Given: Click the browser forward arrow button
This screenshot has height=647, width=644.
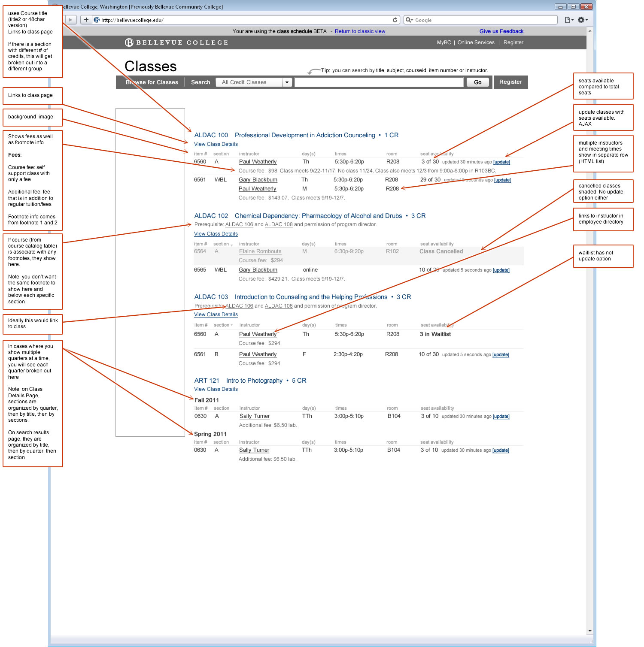Looking at the screenshot, I should 71,20.
